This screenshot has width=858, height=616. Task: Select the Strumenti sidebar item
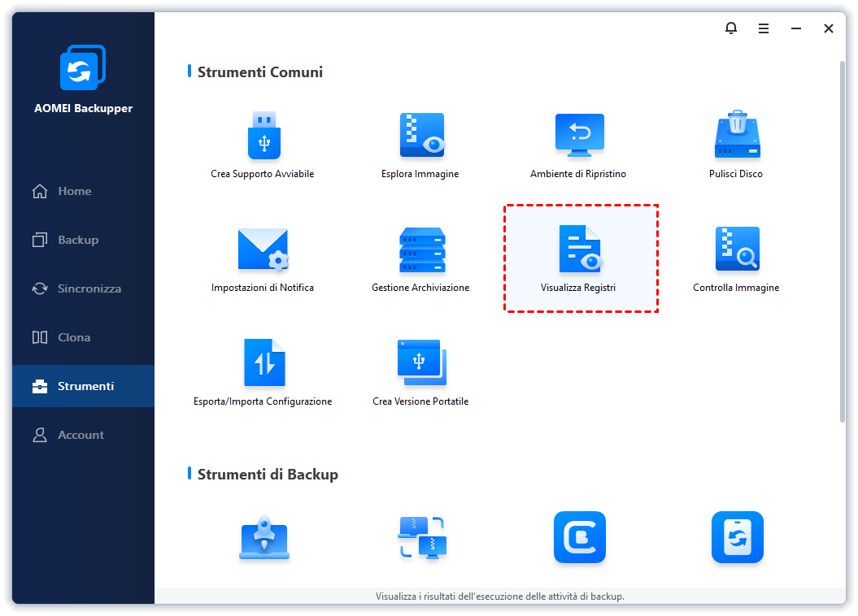[83, 386]
